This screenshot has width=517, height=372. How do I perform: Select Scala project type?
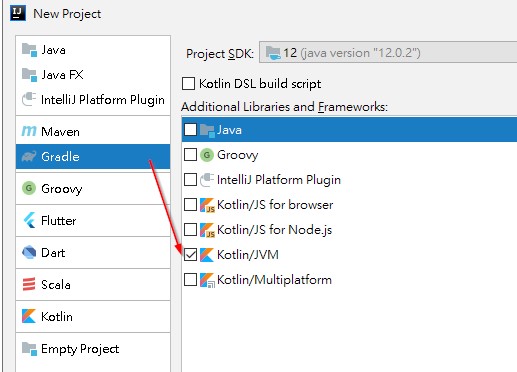tap(93, 284)
